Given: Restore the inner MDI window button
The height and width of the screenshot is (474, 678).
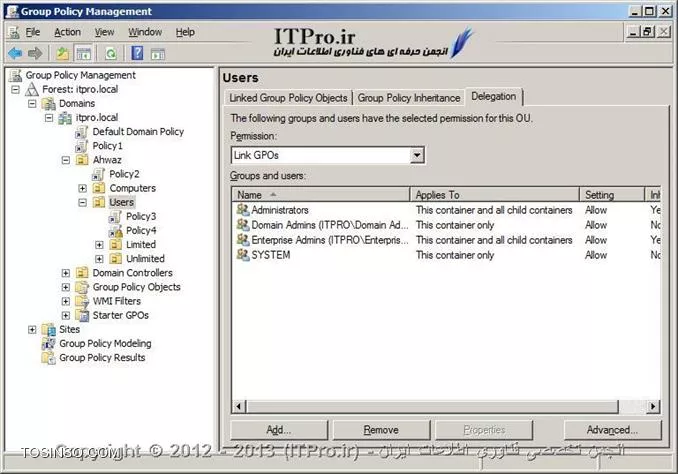Looking at the screenshot, I should pyautogui.click(x=647, y=32).
